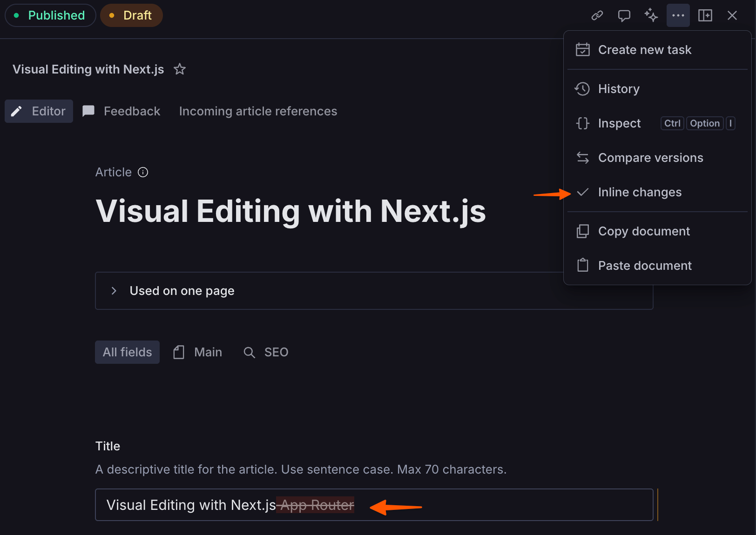The width and height of the screenshot is (756, 535).
Task: Click the document name in the header
Action: [88, 69]
